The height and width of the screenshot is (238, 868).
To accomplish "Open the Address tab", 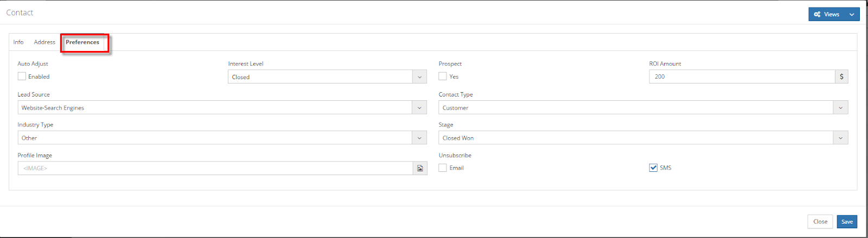I will click(x=44, y=42).
